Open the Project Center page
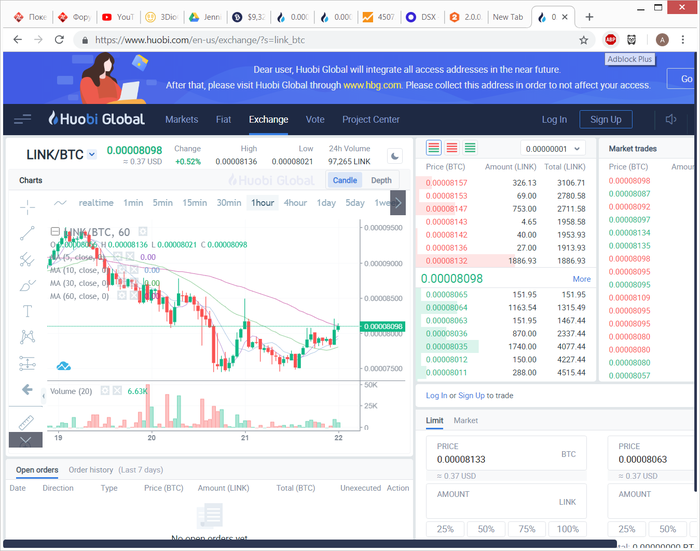Screen dimensions: 700x551 (371, 119)
